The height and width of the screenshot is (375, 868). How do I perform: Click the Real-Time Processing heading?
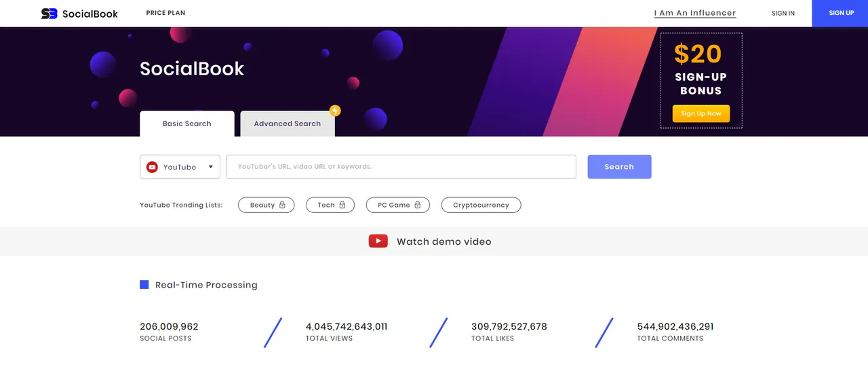click(206, 285)
